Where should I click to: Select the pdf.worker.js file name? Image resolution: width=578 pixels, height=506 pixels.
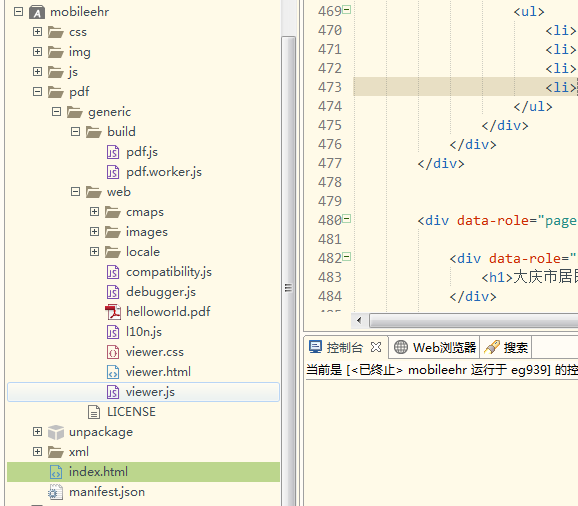(164, 172)
